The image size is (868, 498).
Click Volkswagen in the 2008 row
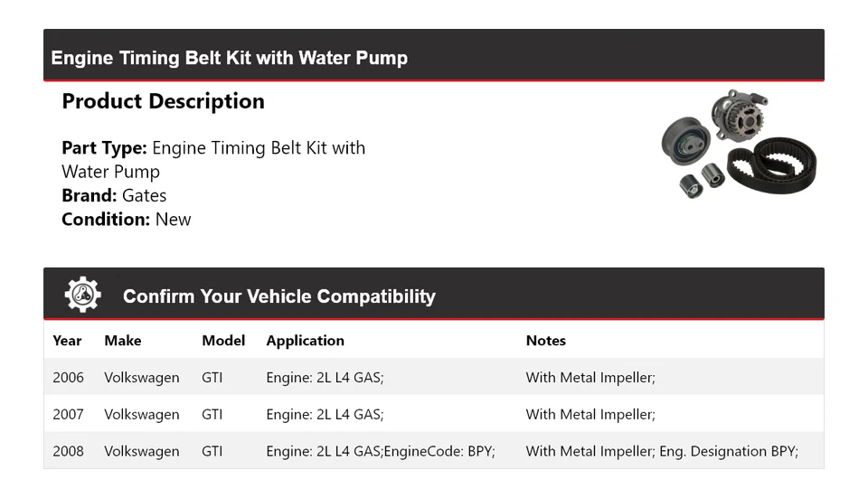pos(141,451)
